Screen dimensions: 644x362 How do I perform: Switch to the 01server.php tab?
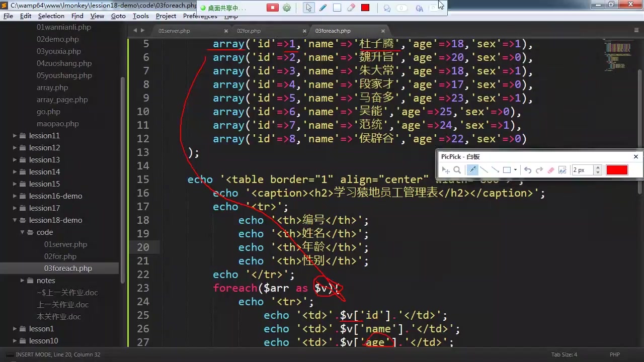coord(174,31)
